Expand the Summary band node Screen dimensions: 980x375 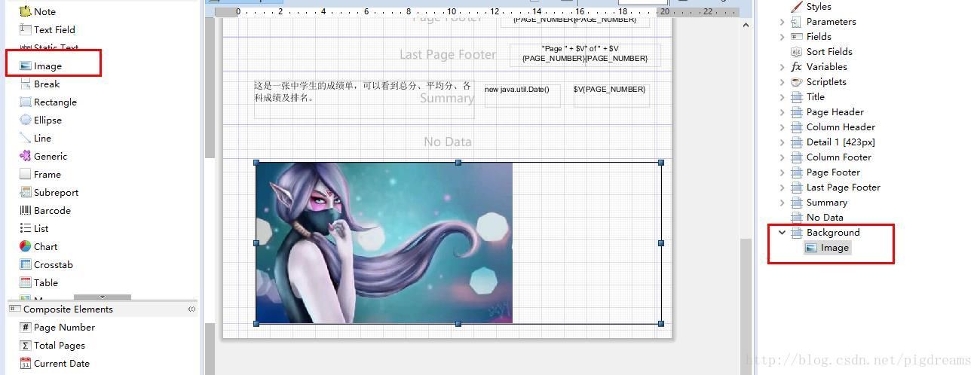(782, 202)
